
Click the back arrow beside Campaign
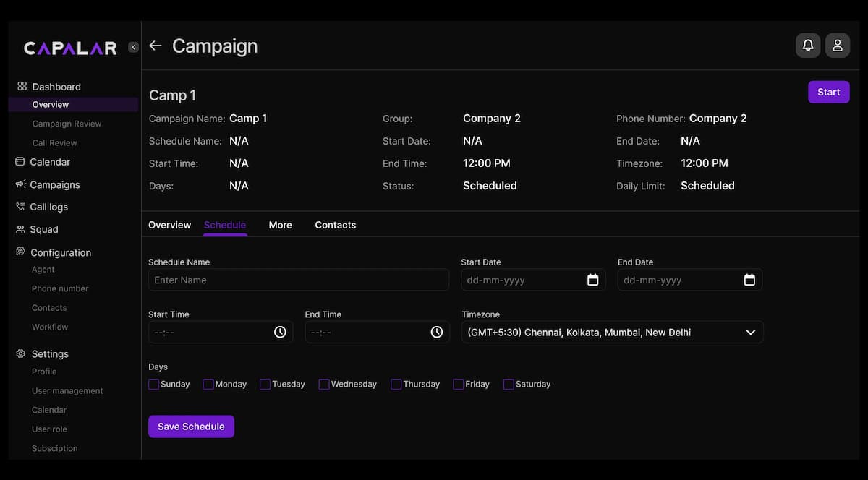point(155,46)
